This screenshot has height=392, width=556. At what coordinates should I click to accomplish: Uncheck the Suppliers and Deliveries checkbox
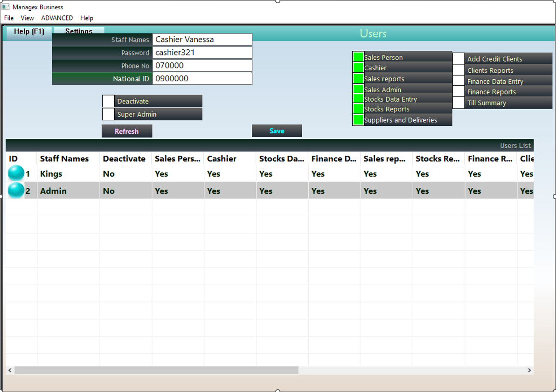tap(358, 120)
